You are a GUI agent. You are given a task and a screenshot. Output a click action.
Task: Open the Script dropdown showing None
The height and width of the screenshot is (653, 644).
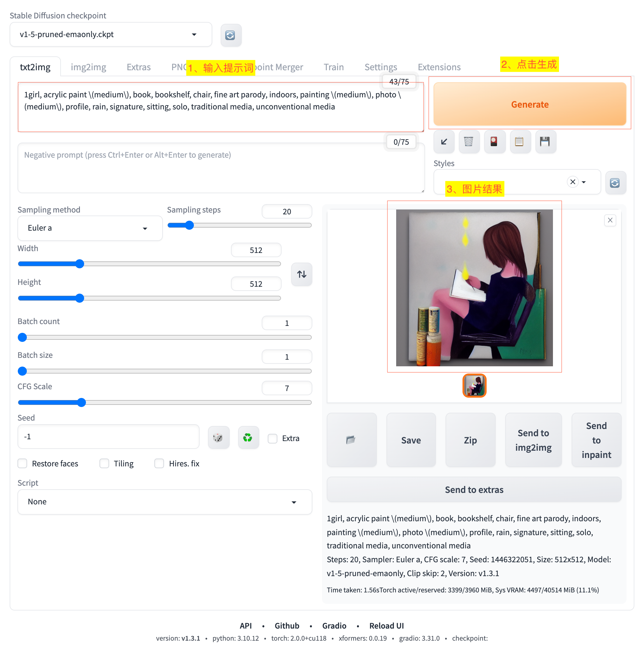click(165, 502)
